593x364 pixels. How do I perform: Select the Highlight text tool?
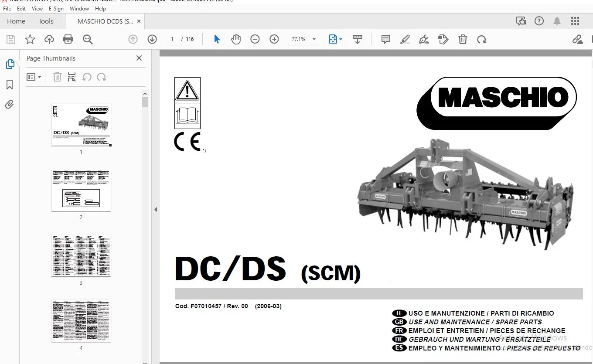click(x=405, y=39)
